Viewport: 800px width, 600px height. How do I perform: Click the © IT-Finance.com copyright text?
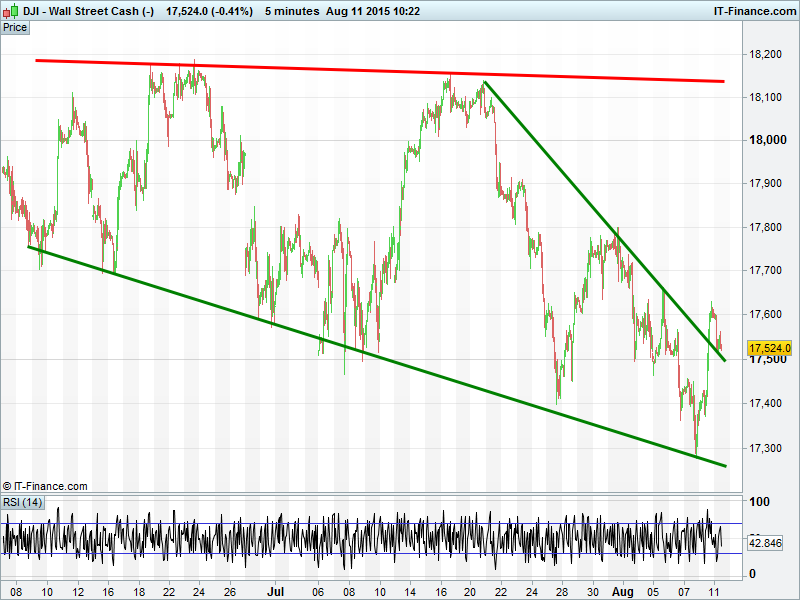point(45,486)
